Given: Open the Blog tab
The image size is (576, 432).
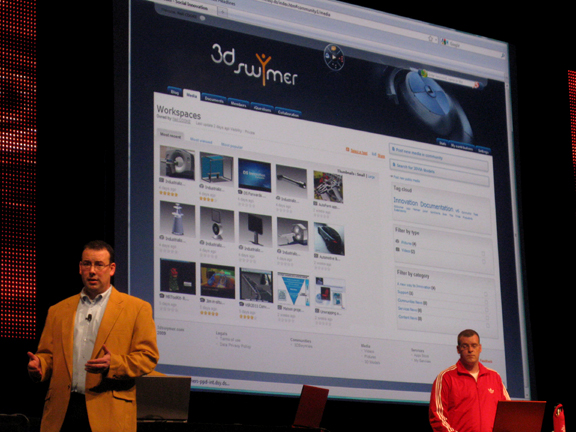Looking at the screenshot, I should pyautogui.click(x=175, y=92).
